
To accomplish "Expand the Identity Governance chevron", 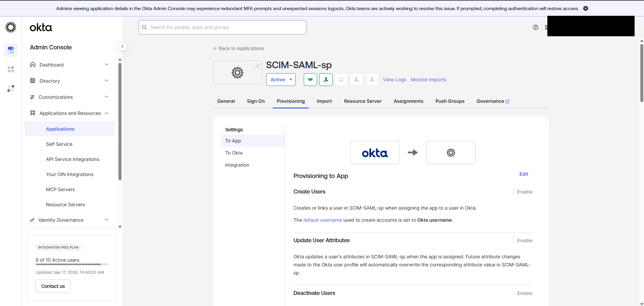I will pos(106,220).
